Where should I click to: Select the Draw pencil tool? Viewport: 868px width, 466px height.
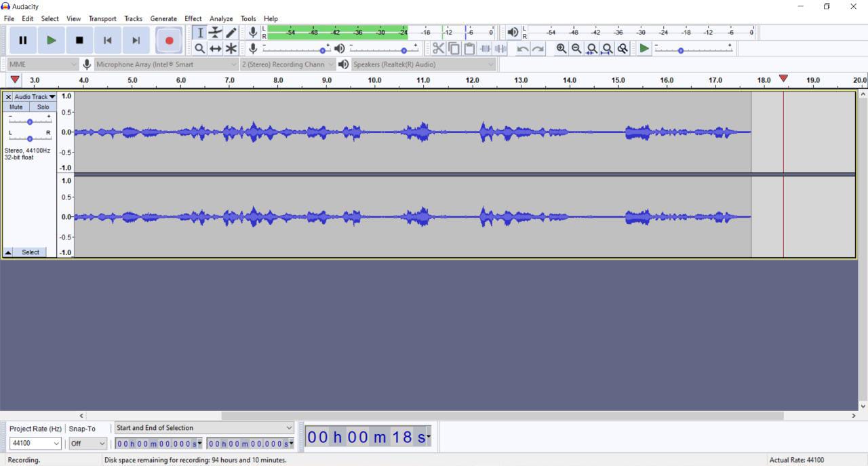pos(231,33)
